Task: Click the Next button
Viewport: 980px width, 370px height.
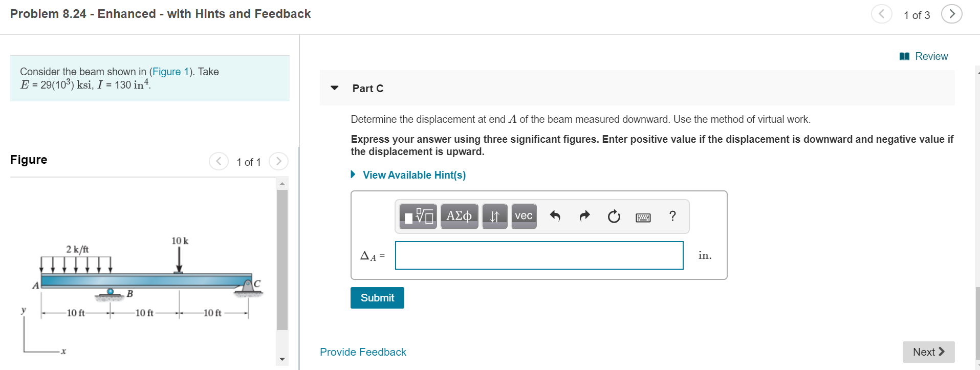Action: (x=927, y=352)
